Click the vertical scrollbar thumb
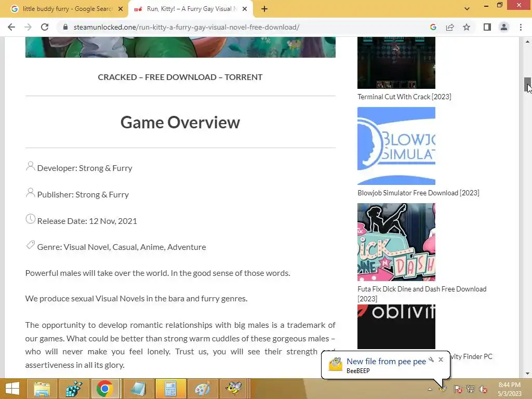532x399 pixels. point(527,85)
